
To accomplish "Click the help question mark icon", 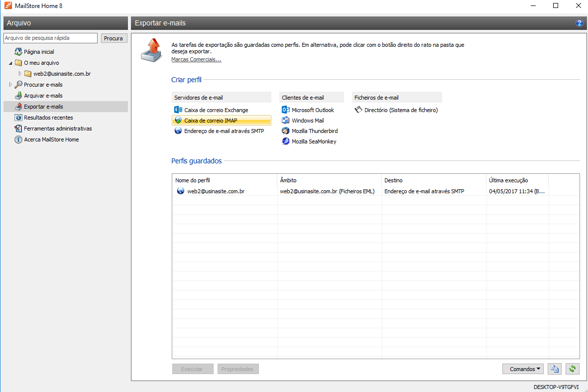I will (579, 23).
